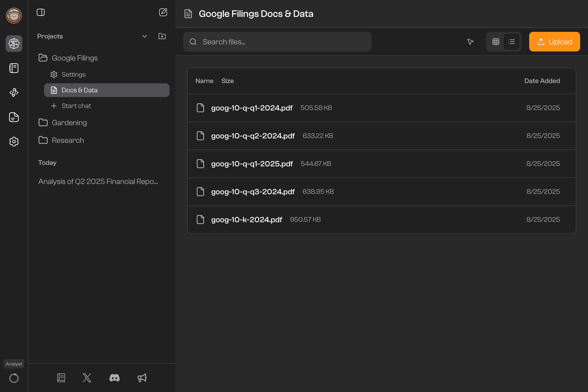Click file icon of goog-10-q-q3-2024.pdf

[200, 192]
